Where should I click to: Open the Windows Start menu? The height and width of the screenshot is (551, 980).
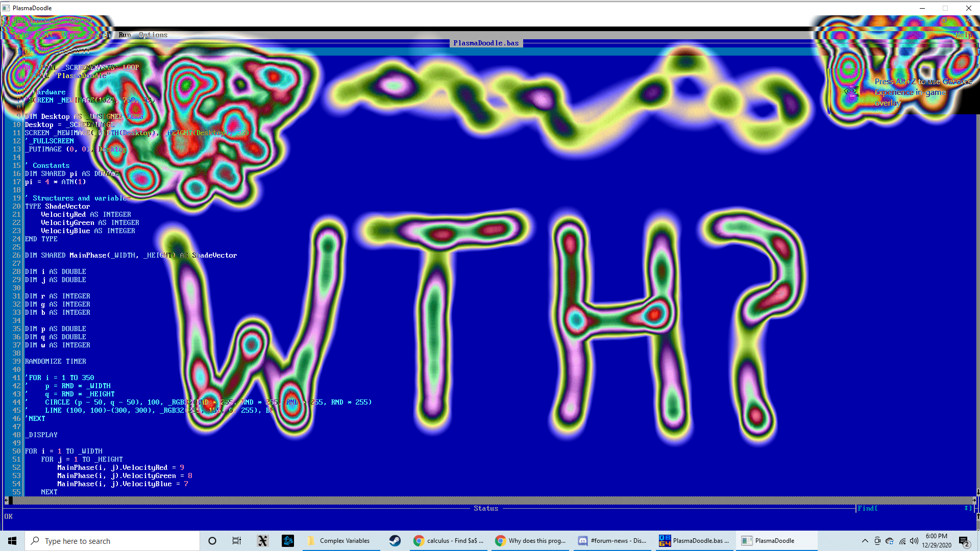12,541
